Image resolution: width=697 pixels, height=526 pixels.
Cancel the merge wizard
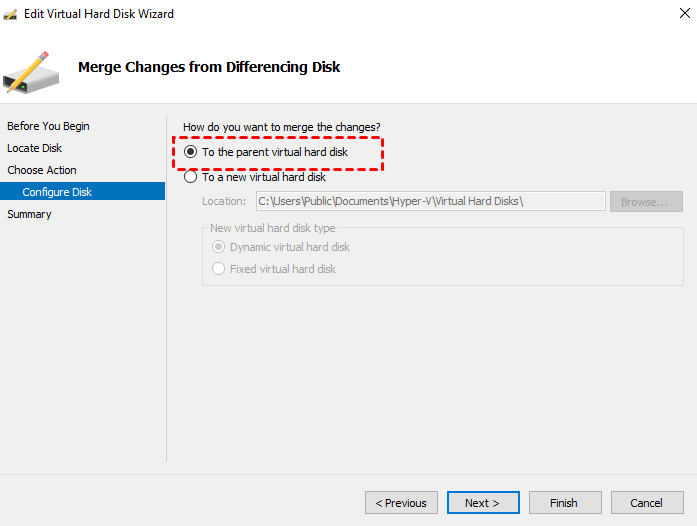pyautogui.click(x=646, y=503)
